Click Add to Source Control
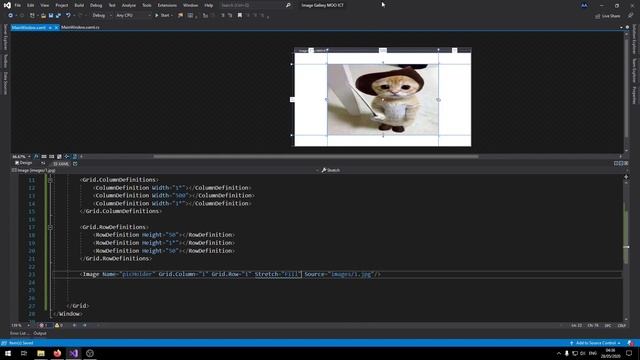 coord(596,343)
